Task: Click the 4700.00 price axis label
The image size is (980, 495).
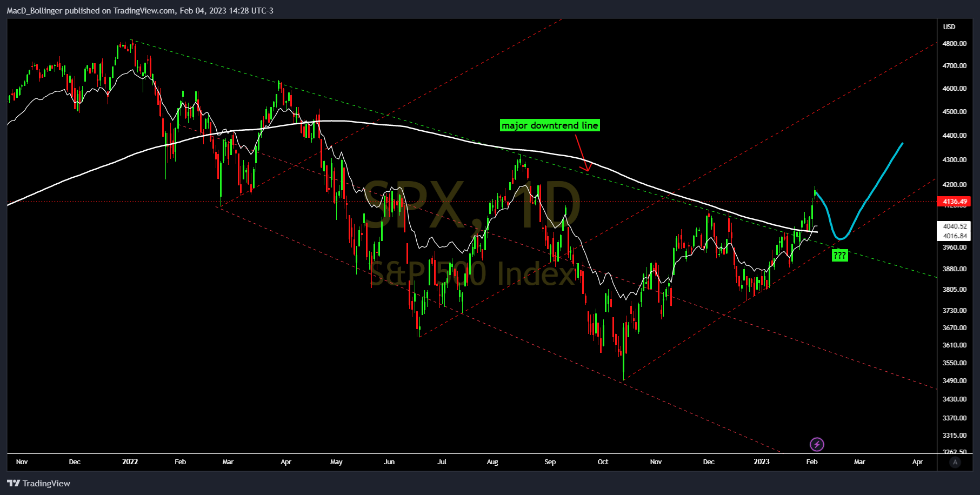Action: click(x=955, y=65)
